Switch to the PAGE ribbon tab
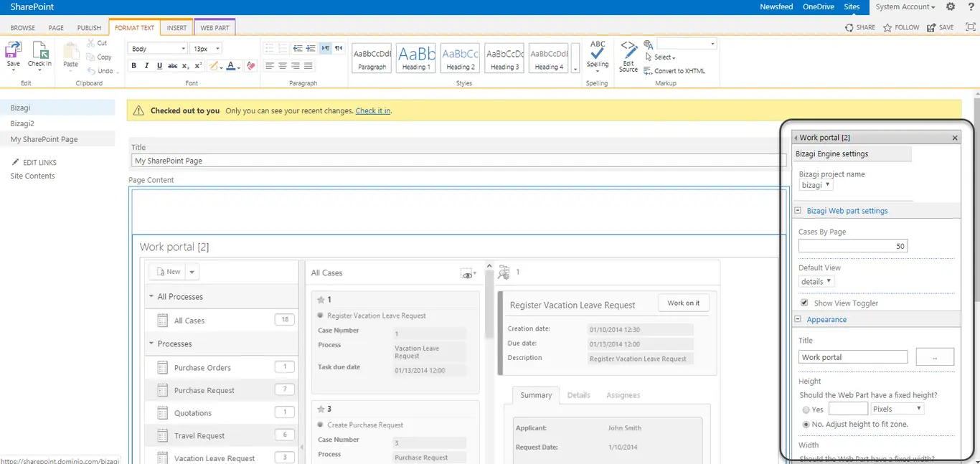Image resolution: width=980 pixels, height=464 pixels. [x=56, y=28]
